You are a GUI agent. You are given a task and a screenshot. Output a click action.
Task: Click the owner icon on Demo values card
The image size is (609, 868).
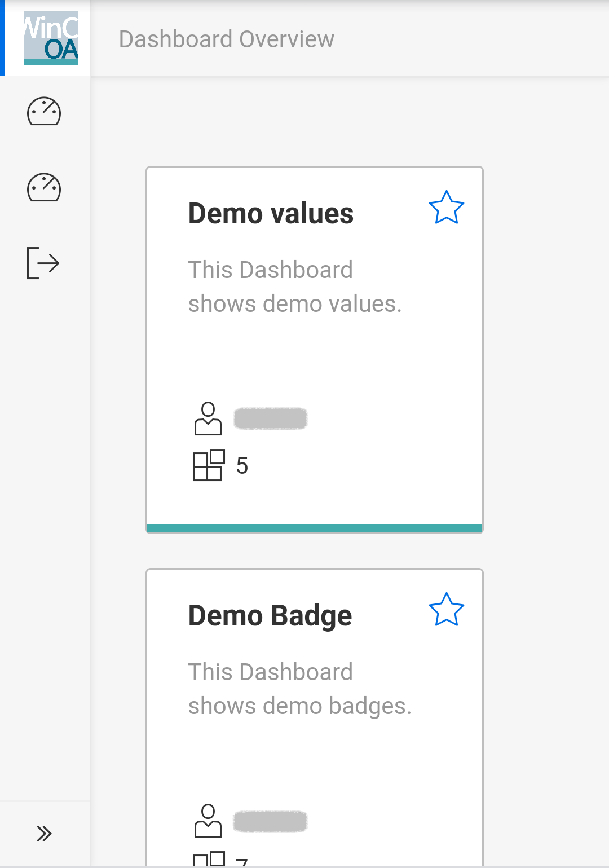pos(208,418)
